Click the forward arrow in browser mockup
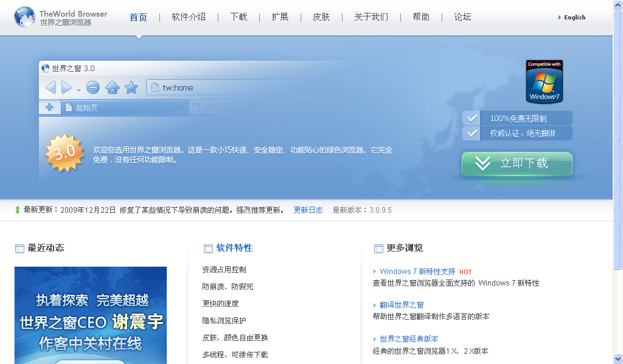The width and height of the screenshot is (623, 364). coord(66,88)
